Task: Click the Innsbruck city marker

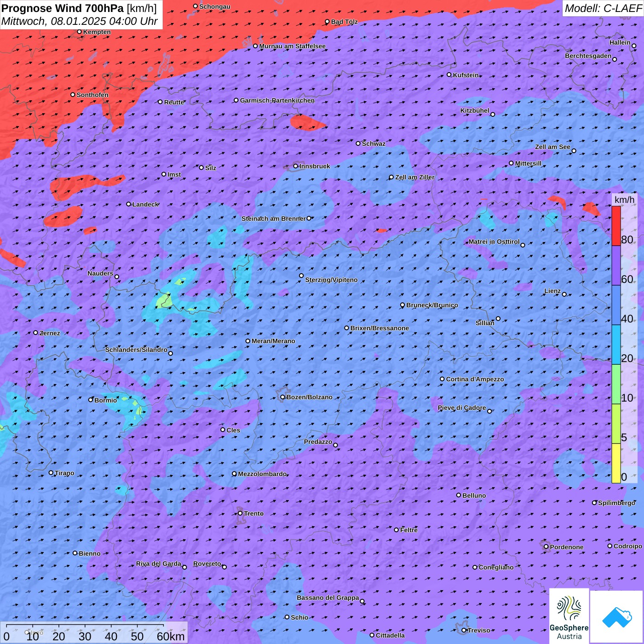Action: pos(296,166)
